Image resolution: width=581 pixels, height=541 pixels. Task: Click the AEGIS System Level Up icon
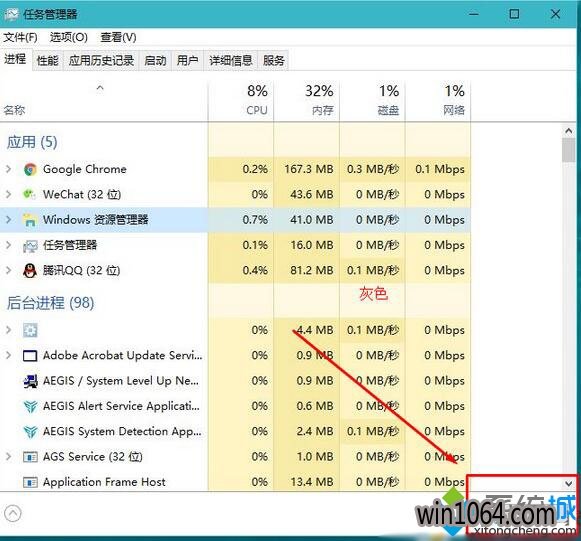pos(30,381)
